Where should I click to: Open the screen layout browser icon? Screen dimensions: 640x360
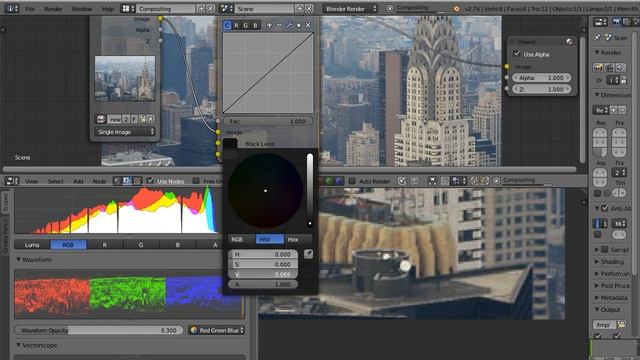point(128,8)
